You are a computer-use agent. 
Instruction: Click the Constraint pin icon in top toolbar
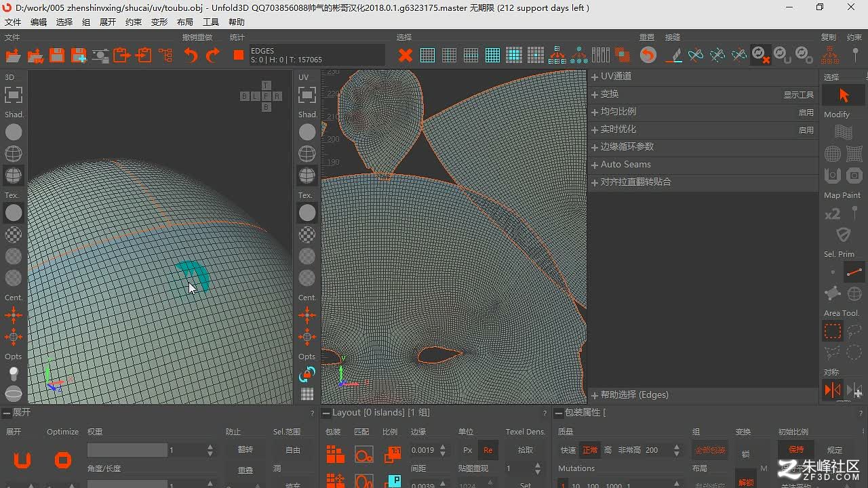point(856,55)
